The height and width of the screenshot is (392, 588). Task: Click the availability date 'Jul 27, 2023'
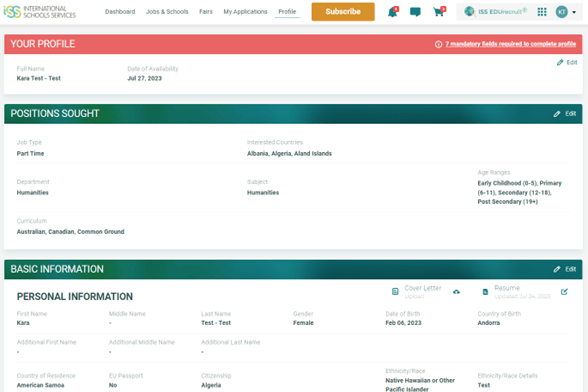[144, 78]
